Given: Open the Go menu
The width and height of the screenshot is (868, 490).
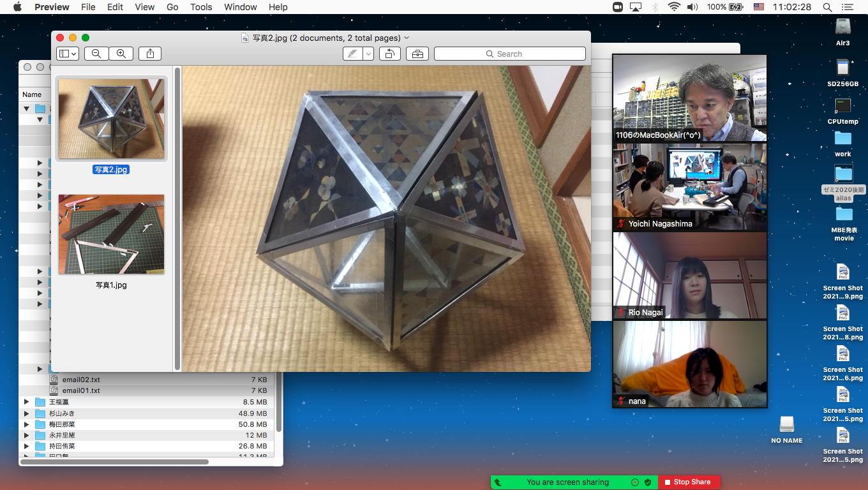Looking at the screenshot, I should [x=172, y=7].
